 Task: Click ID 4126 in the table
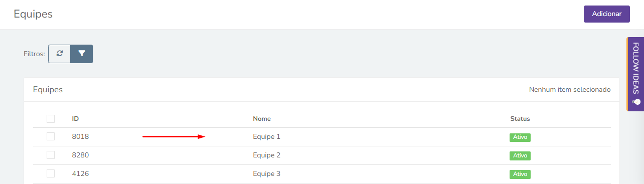coord(80,174)
